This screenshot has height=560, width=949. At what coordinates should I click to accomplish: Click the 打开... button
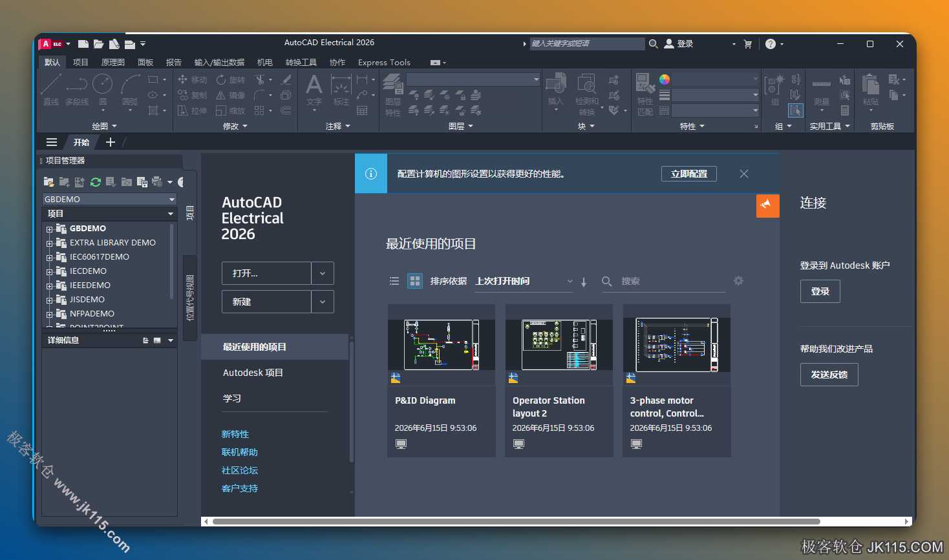(x=266, y=273)
